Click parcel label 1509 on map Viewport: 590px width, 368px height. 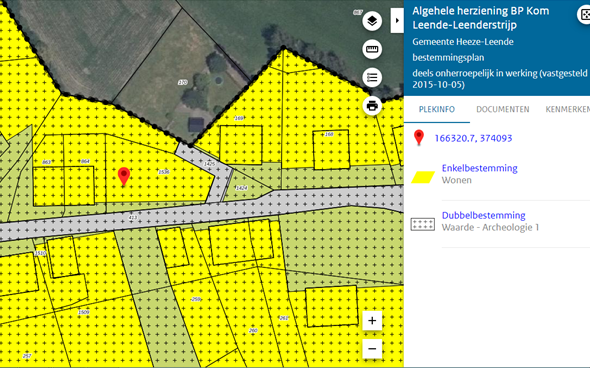click(x=84, y=312)
